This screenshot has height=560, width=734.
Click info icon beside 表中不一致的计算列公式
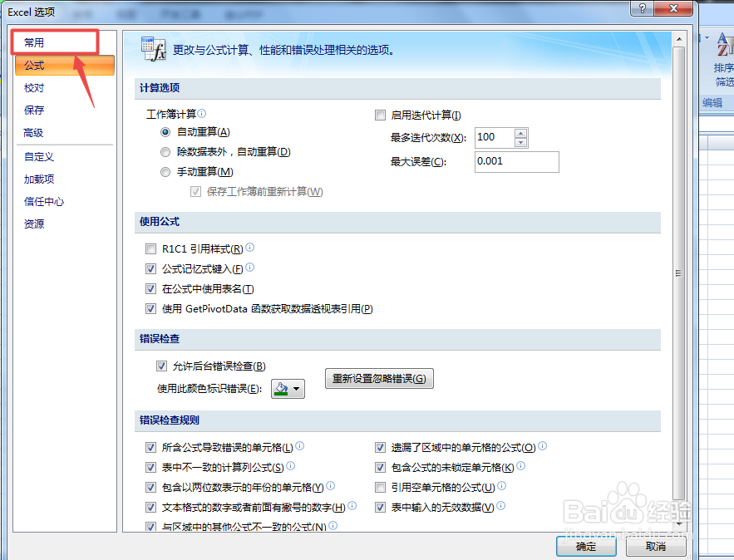tap(291, 465)
